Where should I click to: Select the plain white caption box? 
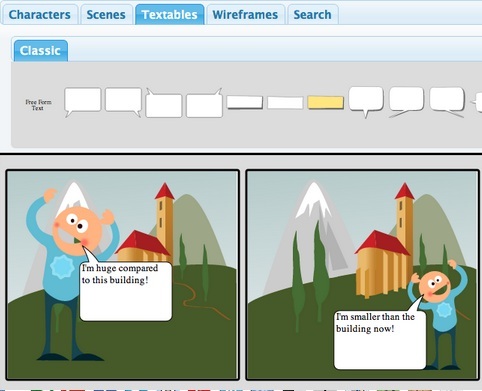point(285,103)
